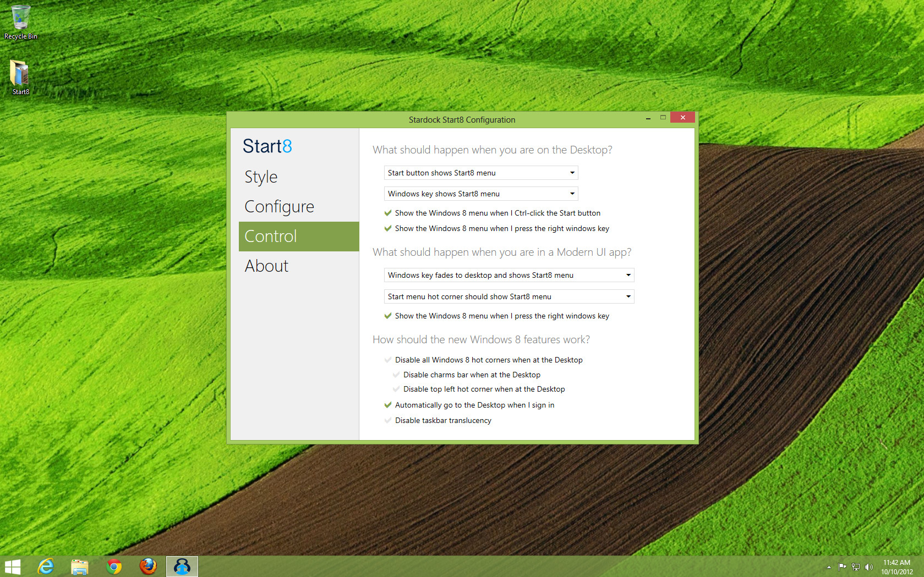Open Start menu hot corner dropdown

click(x=509, y=296)
